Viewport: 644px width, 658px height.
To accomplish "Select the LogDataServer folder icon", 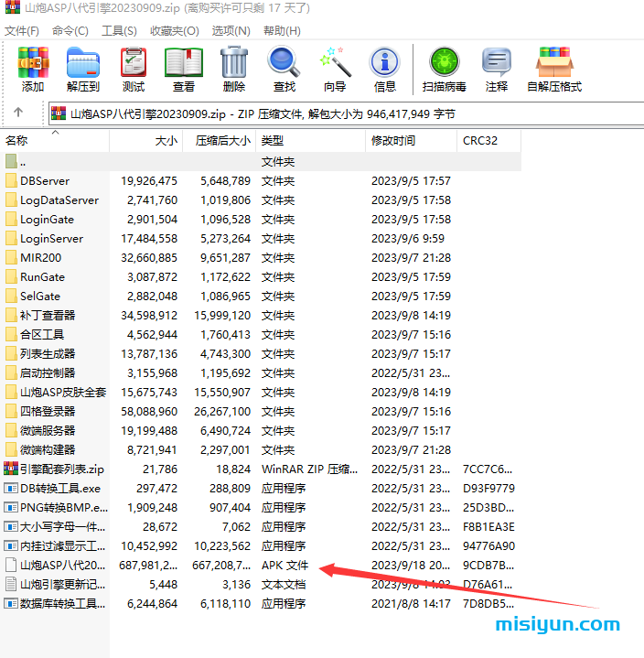I will click(11, 200).
